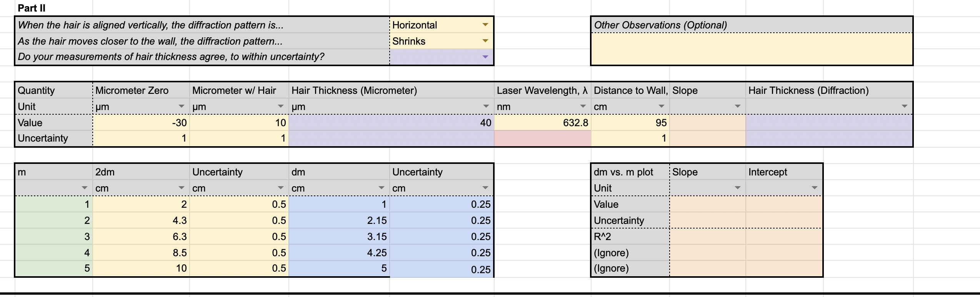Click the 'Laser Wavelength, λ' header cell
This screenshot has height=297, width=980.
tap(542, 90)
